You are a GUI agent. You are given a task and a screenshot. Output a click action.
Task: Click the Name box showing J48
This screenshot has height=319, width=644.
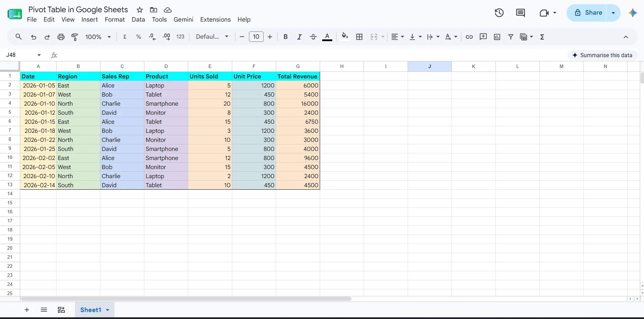point(18,55)
